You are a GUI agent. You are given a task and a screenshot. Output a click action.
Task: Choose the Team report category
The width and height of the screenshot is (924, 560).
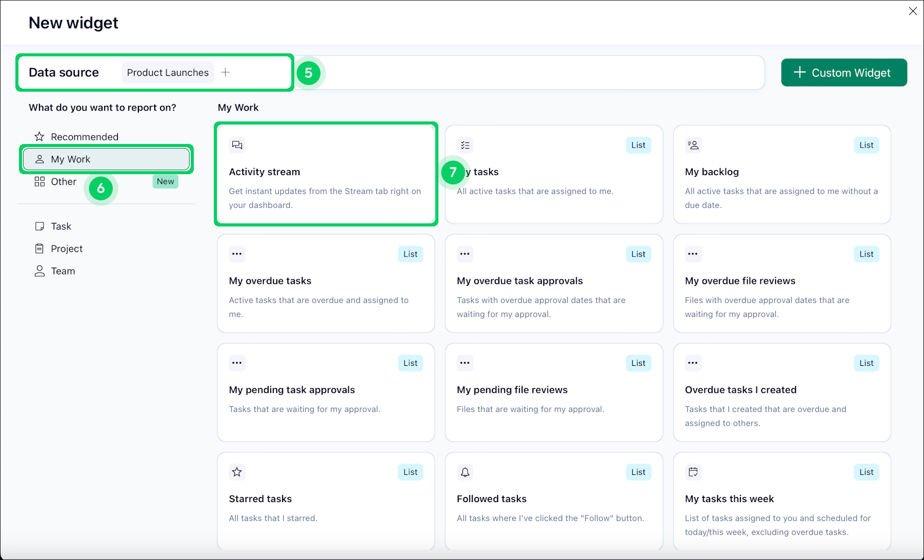tap(63, 271)
